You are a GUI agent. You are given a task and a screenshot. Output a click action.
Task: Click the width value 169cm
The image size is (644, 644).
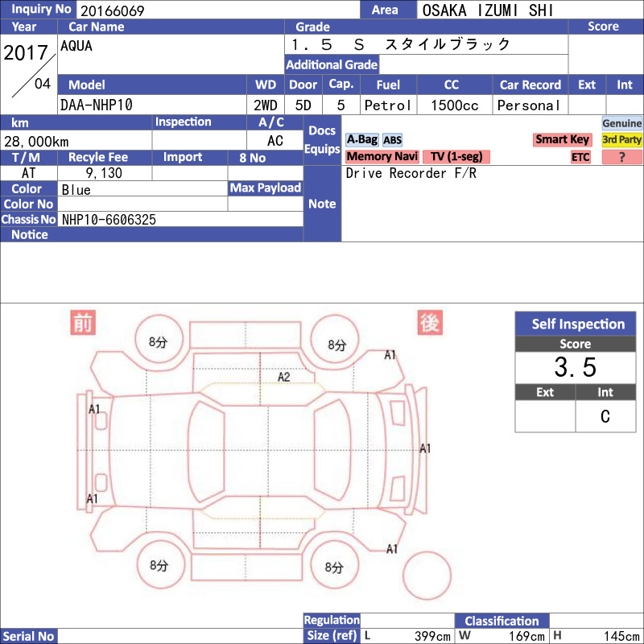click(526, 636)
